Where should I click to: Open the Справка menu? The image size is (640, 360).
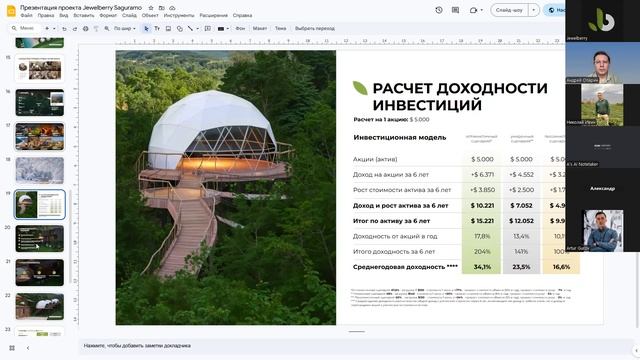[242, 16]
